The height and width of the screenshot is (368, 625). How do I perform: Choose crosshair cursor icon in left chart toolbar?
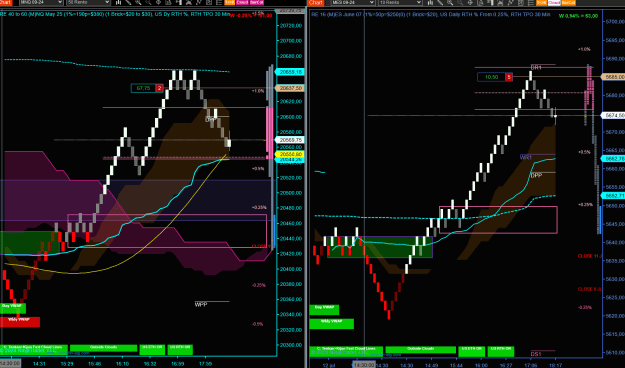(x=158, y=2)
